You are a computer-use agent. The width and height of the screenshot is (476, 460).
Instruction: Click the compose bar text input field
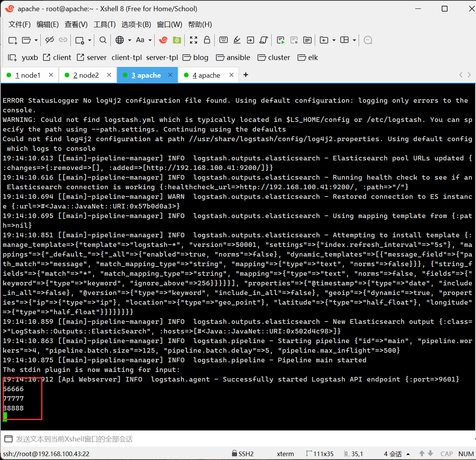242,439
